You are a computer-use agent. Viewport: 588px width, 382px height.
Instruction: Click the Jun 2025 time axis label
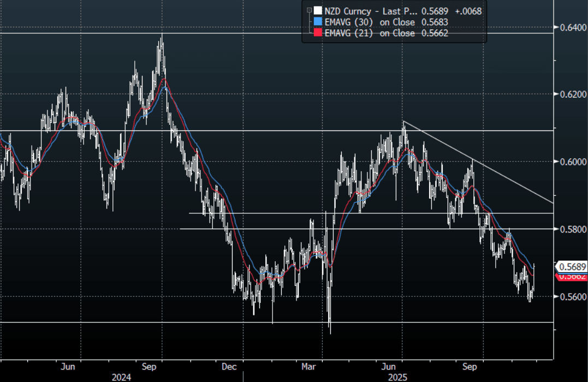coord(389,367)
